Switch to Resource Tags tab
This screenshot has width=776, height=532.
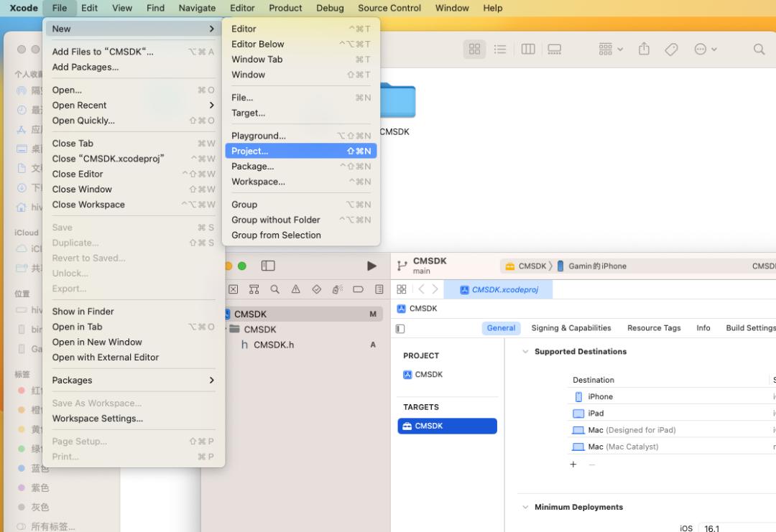[654, 328]
